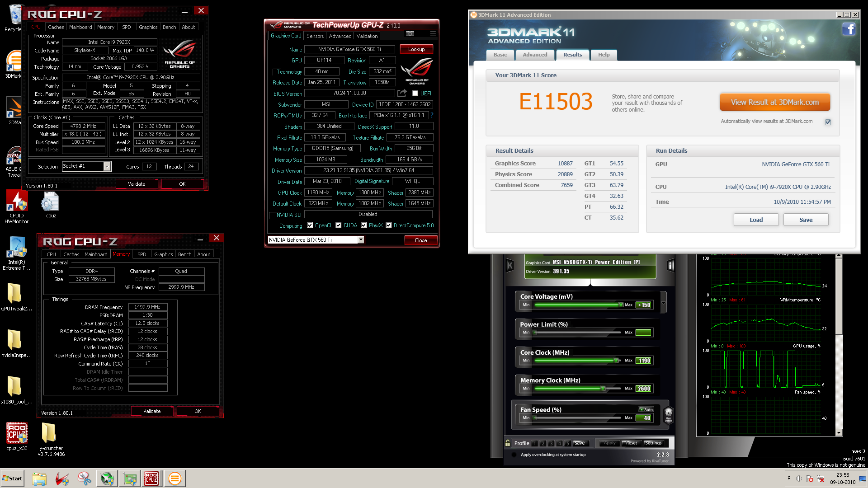Click the Load button in 3DMark 11
The height and width of the screenshot is (488, 868).
[x=756, y=220]
